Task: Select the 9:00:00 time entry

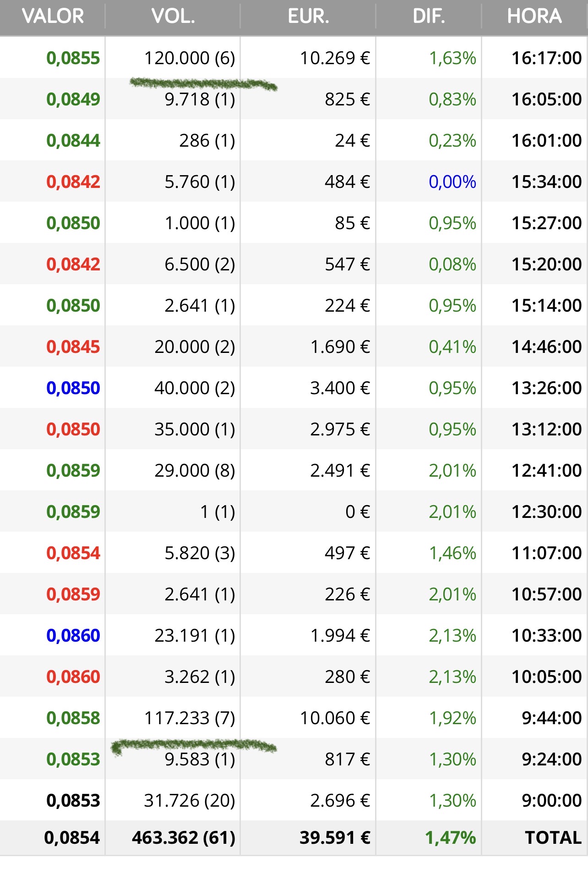Action: 552,801
